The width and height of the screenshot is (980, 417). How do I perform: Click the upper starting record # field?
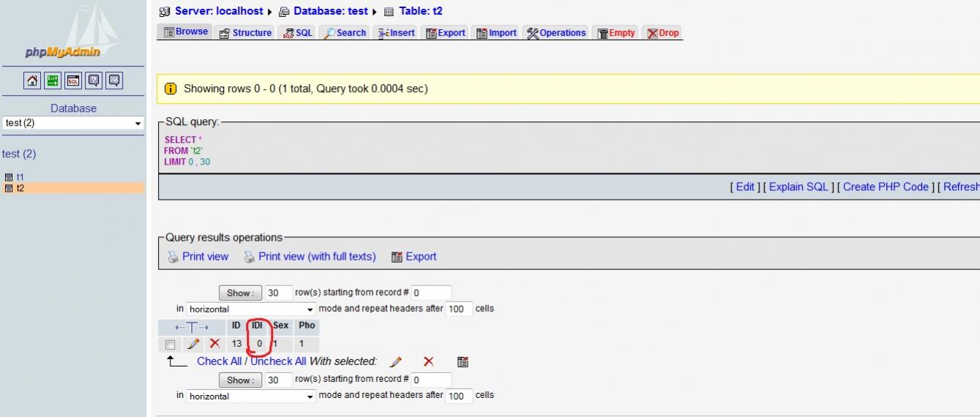coord(431,293)
